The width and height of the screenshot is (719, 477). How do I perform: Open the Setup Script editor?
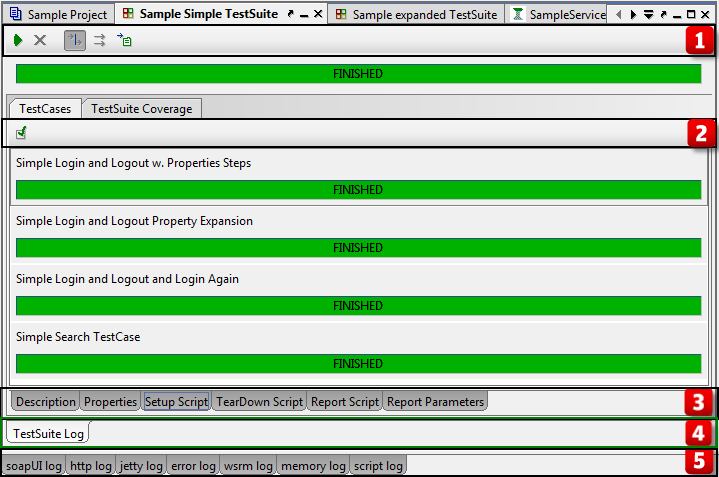177,402
